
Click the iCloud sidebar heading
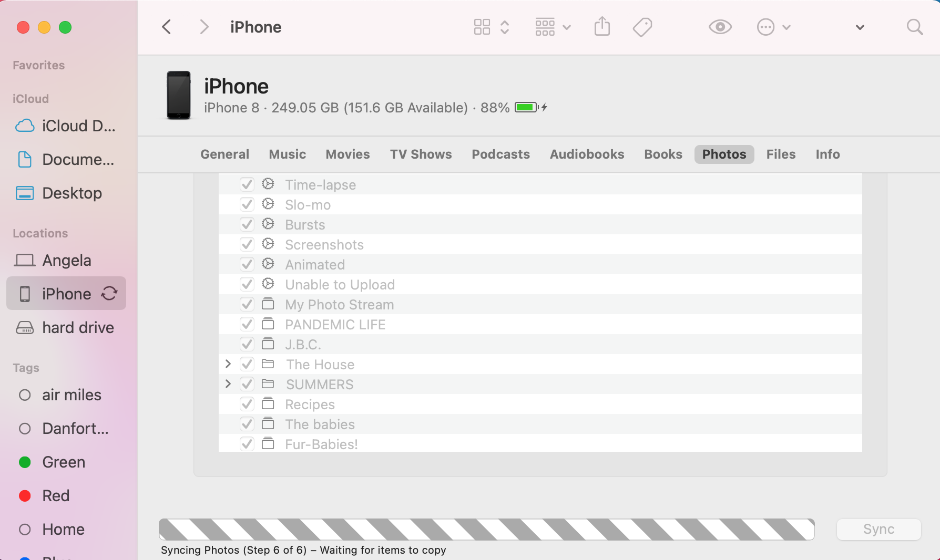click(x=30, y=99)
